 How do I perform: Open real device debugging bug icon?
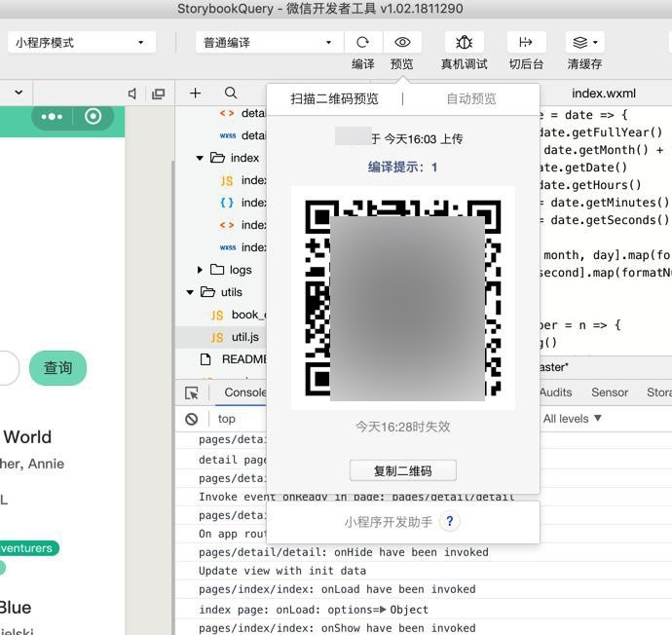[465, 42]
